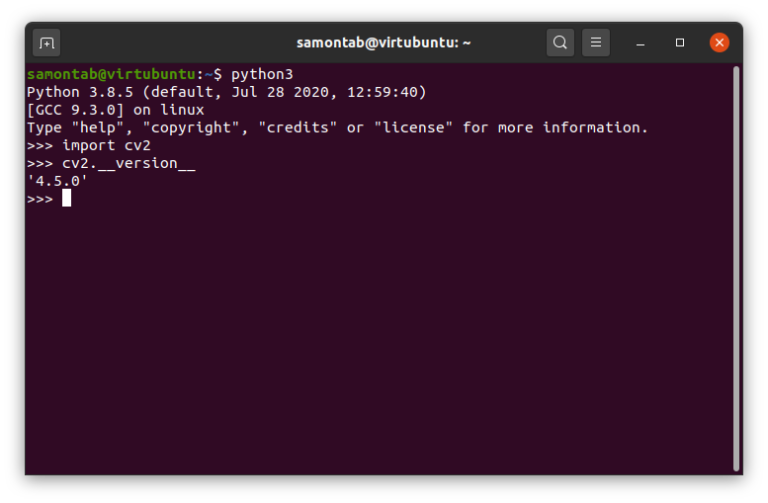Click the window title samontab@virtubuntu: ~
This screenshot has height=503, width=768.
[383, 43]
